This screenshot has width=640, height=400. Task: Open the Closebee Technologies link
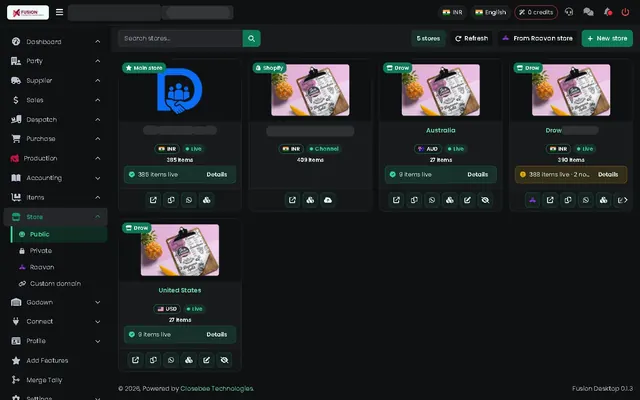click(x=217, y=389)
